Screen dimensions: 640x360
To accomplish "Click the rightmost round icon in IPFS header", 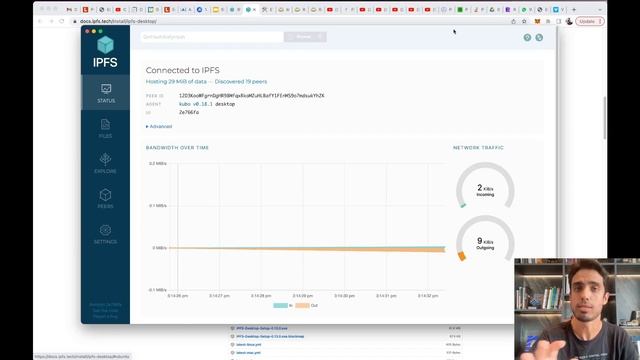I will click(x=539, y=38).
